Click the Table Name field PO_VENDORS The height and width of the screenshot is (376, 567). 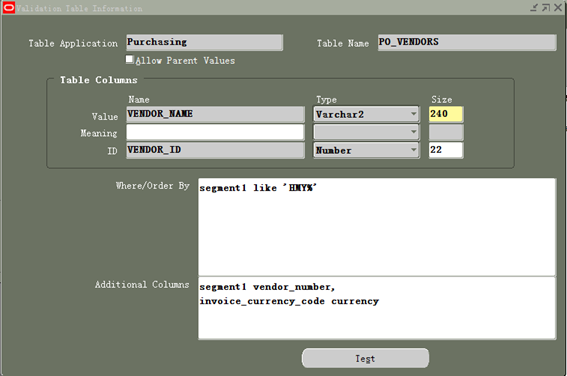point(467,42)
